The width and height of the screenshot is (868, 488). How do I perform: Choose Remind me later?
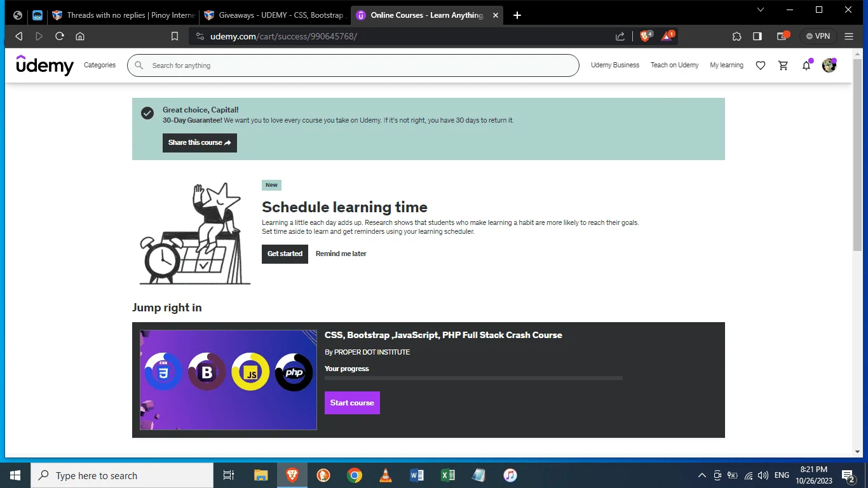point(341,254)
